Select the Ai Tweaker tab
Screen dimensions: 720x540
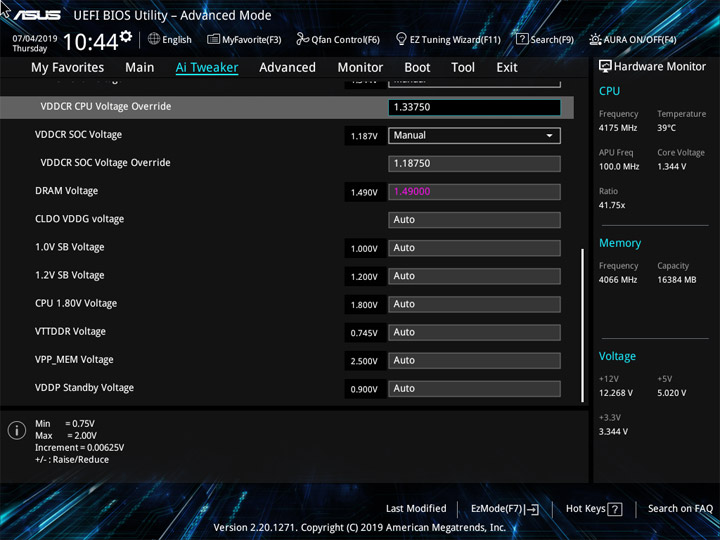point(207,68)
